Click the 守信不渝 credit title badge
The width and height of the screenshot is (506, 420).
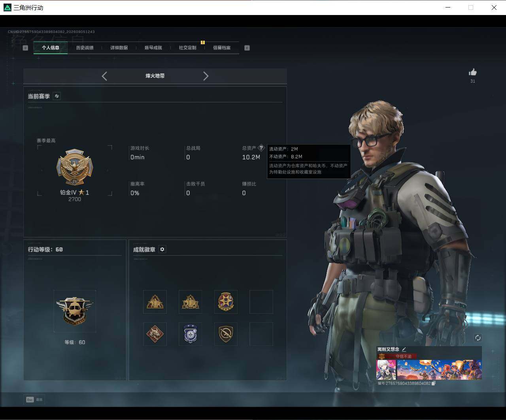tap(397, 356)
